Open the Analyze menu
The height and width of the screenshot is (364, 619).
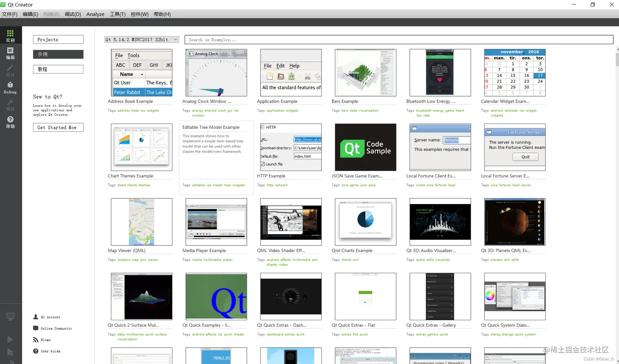point(95,14)
